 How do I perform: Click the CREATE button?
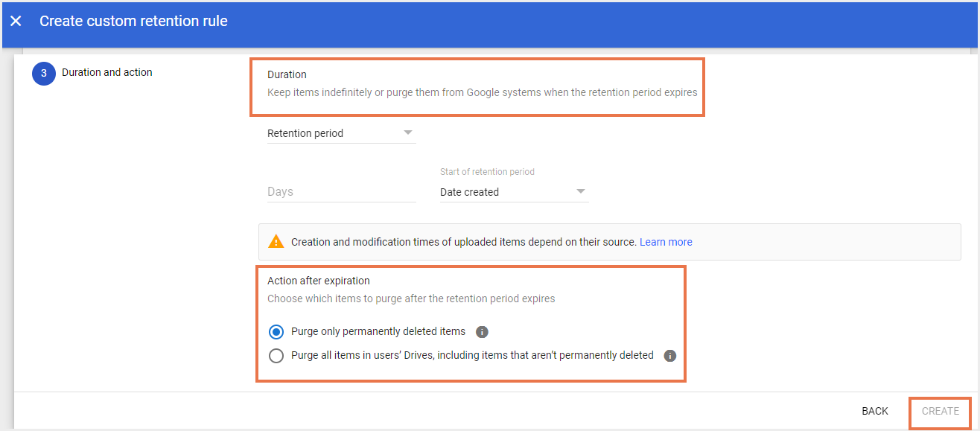[940, 411]
